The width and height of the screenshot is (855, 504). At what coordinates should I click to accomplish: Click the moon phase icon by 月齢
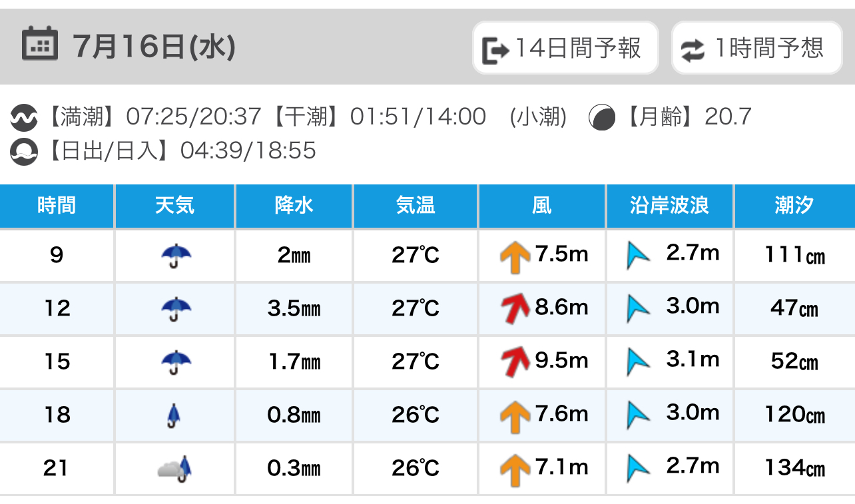(602, 118)
